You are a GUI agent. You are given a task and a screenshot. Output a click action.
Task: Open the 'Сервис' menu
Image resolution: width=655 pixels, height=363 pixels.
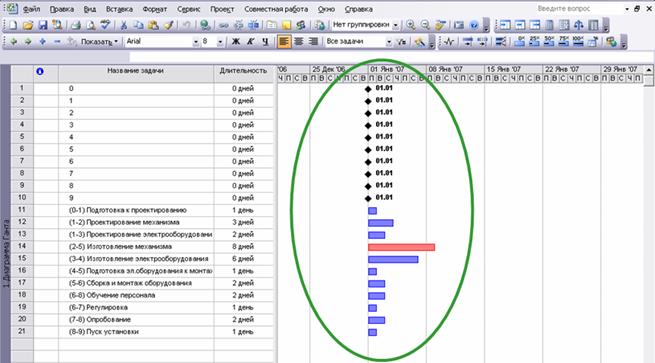click(188, 9)
